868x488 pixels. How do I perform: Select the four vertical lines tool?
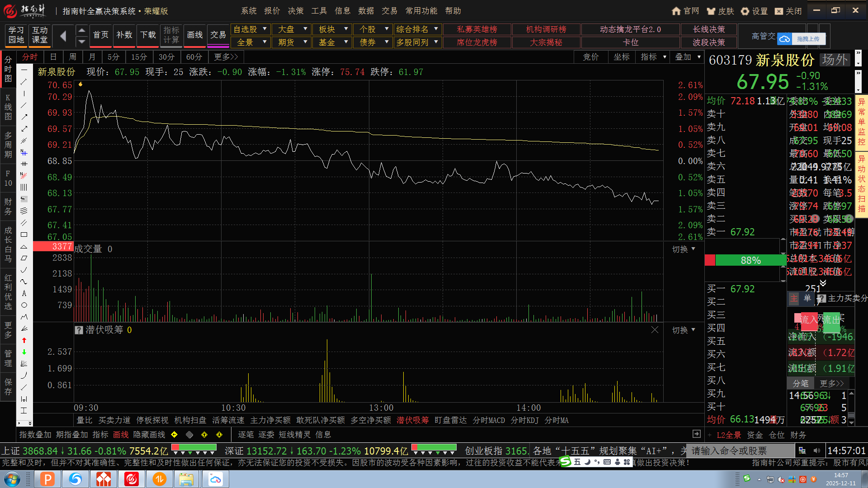coord(24,188)
